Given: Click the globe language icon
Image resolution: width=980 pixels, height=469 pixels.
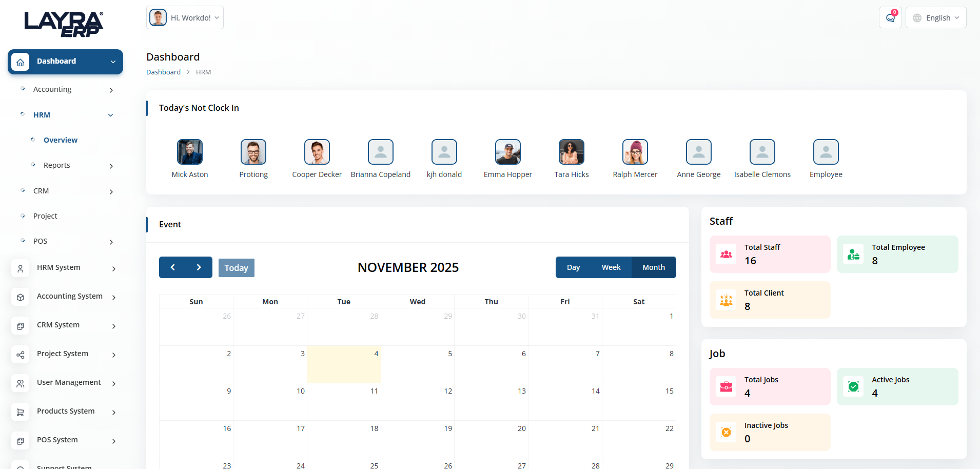Looking at the screenshot, I should (917, 18).
